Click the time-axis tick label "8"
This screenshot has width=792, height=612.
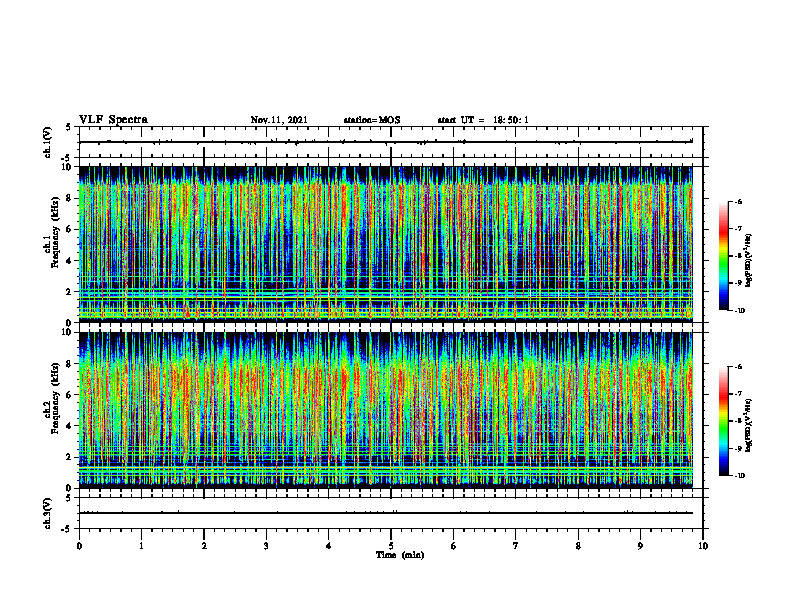pyautogui.click(x=578, y=546)
